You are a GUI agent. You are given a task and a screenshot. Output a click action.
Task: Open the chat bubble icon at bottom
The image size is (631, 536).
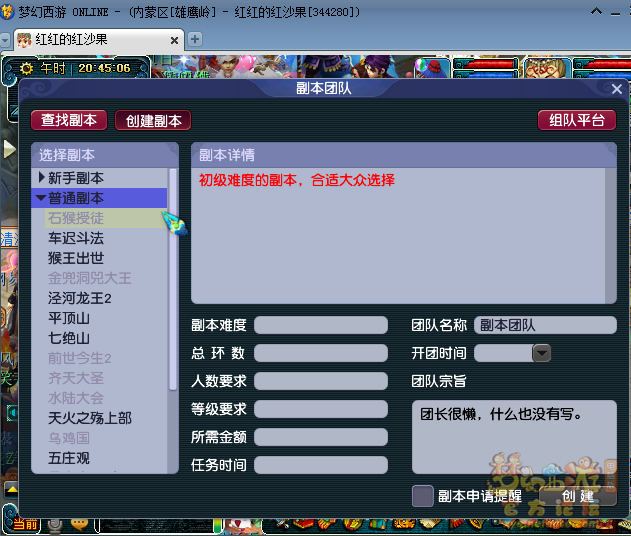click(x=79, y=524)
